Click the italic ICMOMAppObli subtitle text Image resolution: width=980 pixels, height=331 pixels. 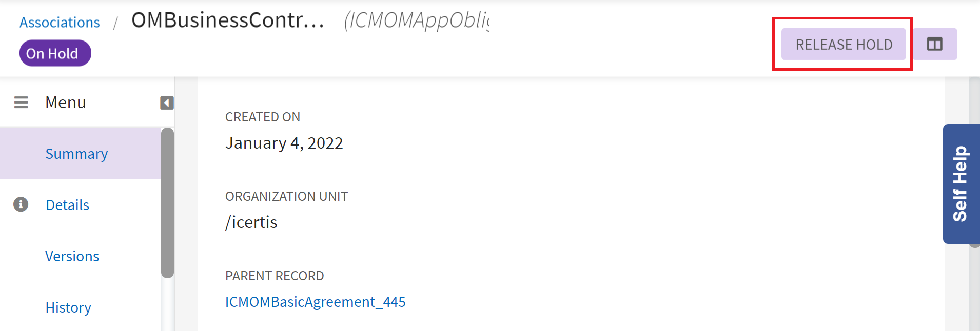click(x=416, y=20)
